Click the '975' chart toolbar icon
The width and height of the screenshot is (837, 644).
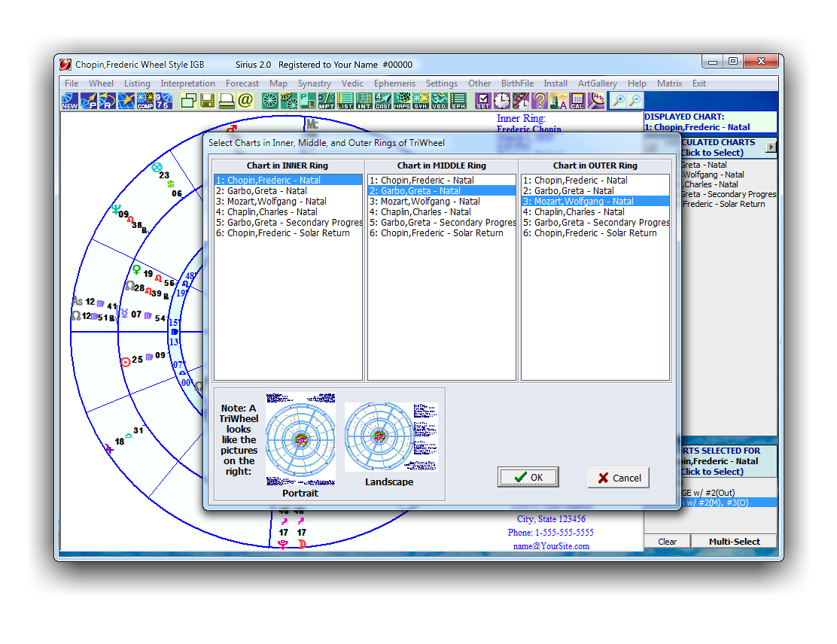(164, 100)
